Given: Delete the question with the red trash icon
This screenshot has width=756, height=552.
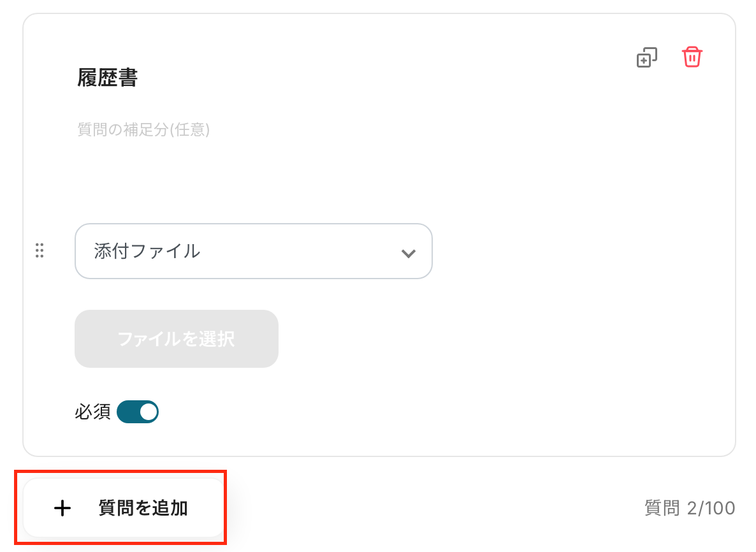Looking at the screenshot, I should pyautogui.click(x=692, y=57).
